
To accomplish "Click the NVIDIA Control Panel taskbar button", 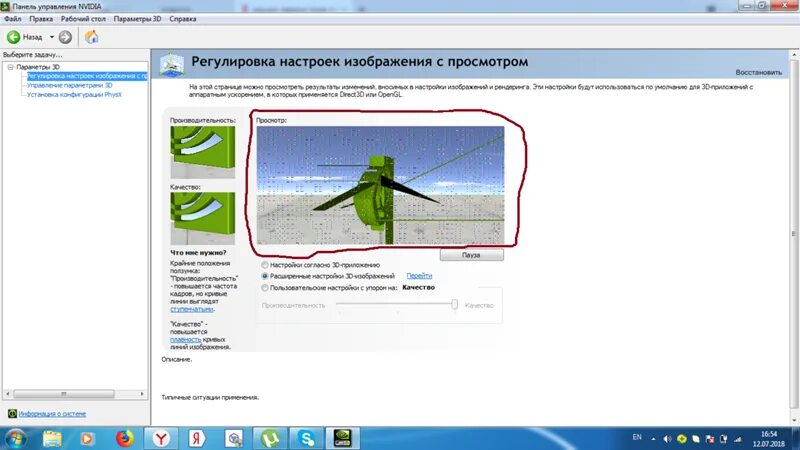I will pos(343,438).
